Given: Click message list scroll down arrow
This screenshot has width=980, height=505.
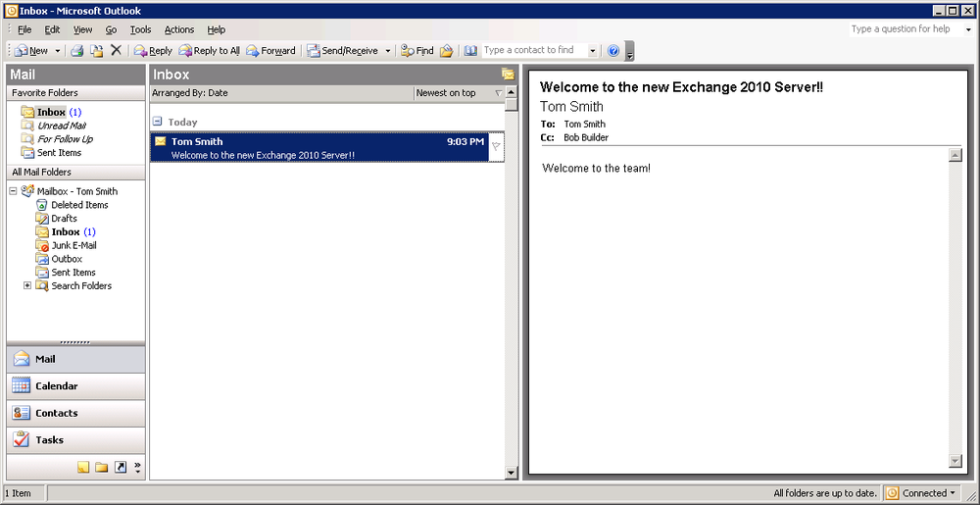Looking at the screenshot, I should (512, 473).
